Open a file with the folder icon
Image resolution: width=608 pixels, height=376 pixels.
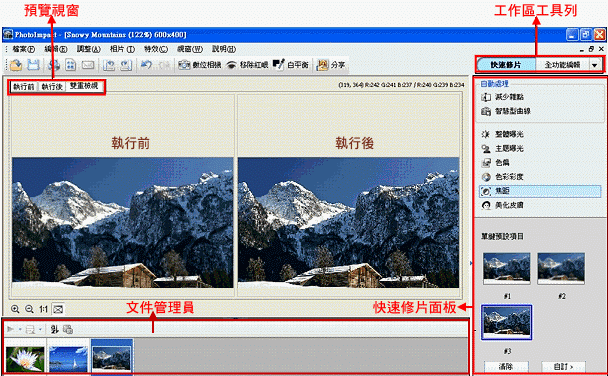(16, 65)
